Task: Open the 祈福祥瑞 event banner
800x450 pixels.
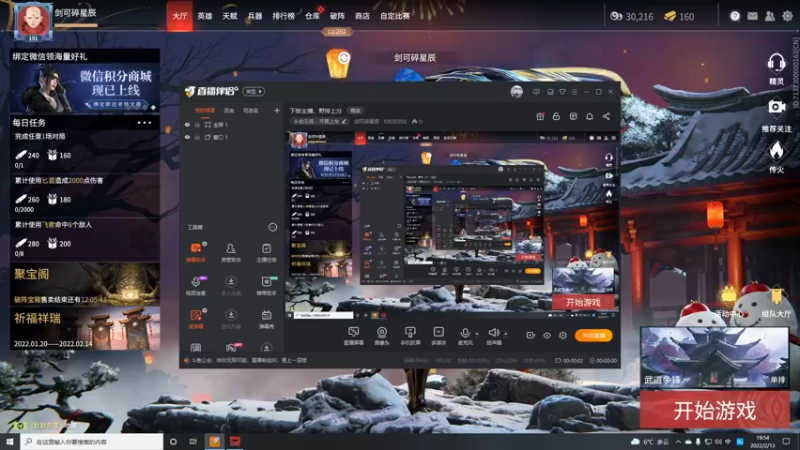Action: tap(85, 328)
